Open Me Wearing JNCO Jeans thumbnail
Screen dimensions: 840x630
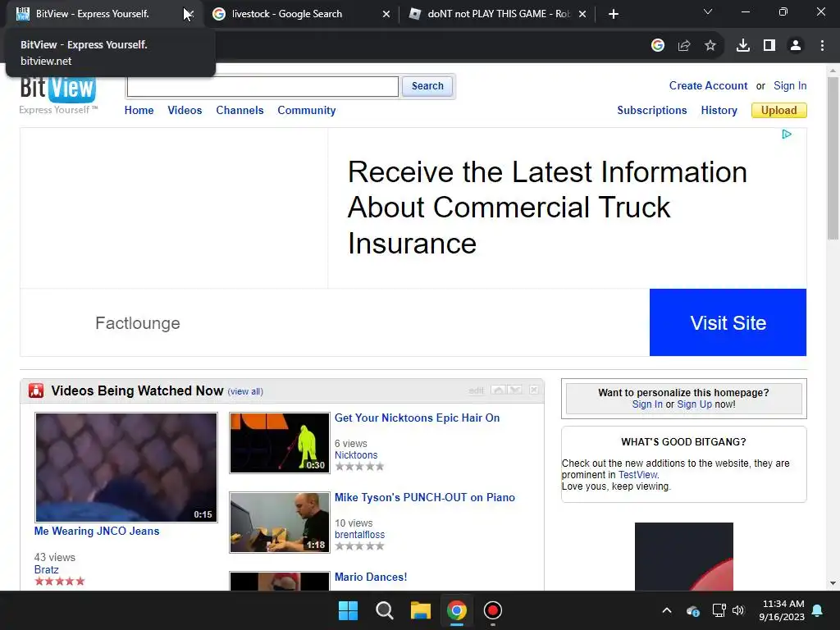126,467
